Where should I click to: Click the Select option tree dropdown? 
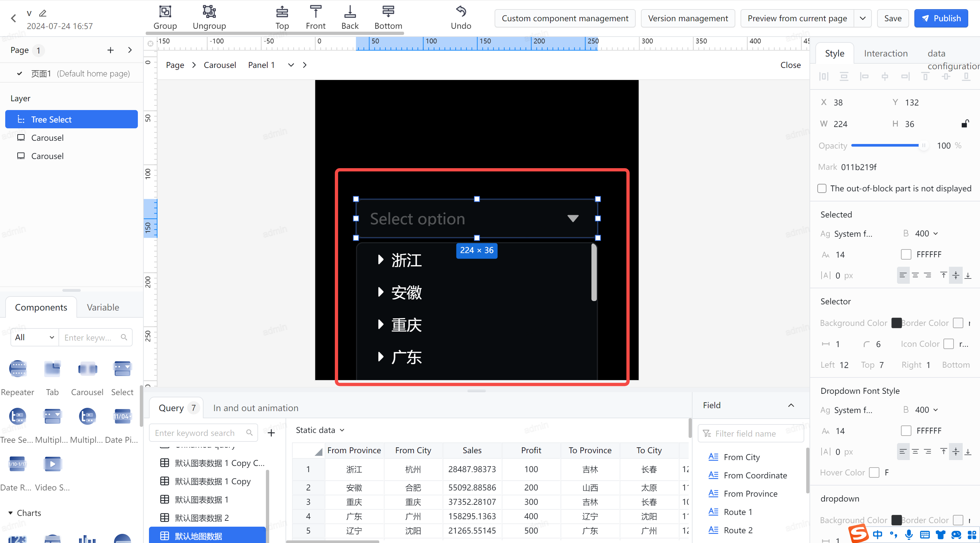pyautogui.click(x=477, y=218)
